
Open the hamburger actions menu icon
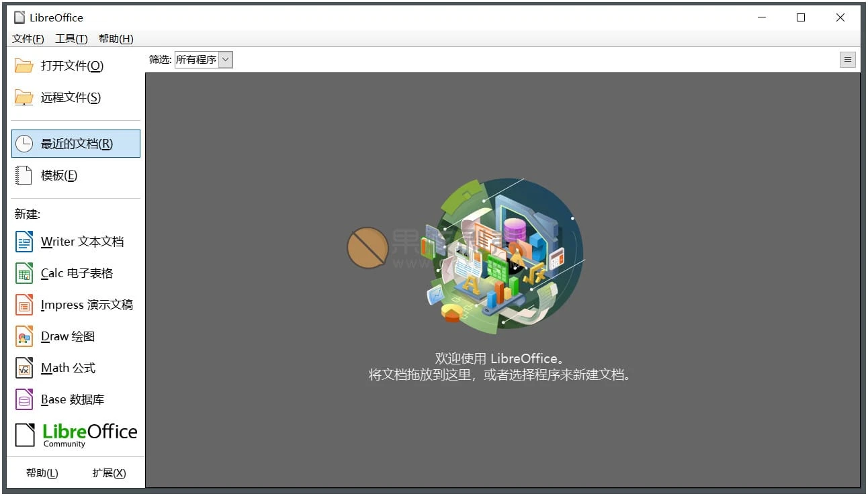pos(848,60)
